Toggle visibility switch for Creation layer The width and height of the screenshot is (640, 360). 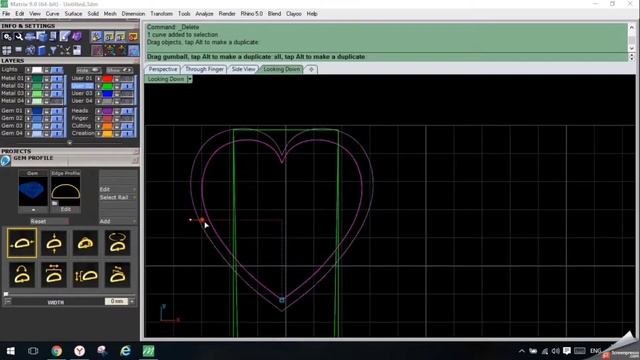click(x=127, y=133)
